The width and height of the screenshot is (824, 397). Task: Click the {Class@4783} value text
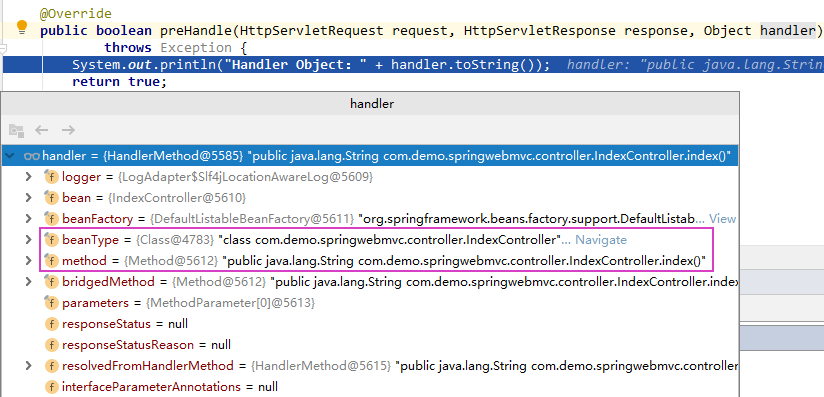[175, 240]
